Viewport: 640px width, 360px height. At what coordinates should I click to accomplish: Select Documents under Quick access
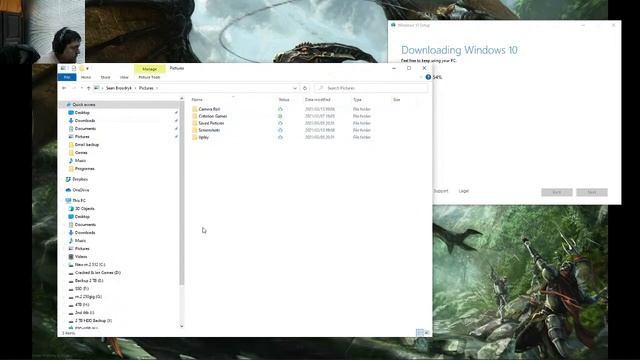[85, 129]
